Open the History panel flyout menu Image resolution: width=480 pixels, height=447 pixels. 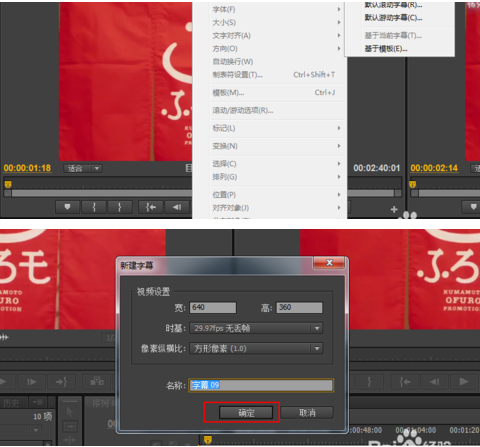coord(38,402)
